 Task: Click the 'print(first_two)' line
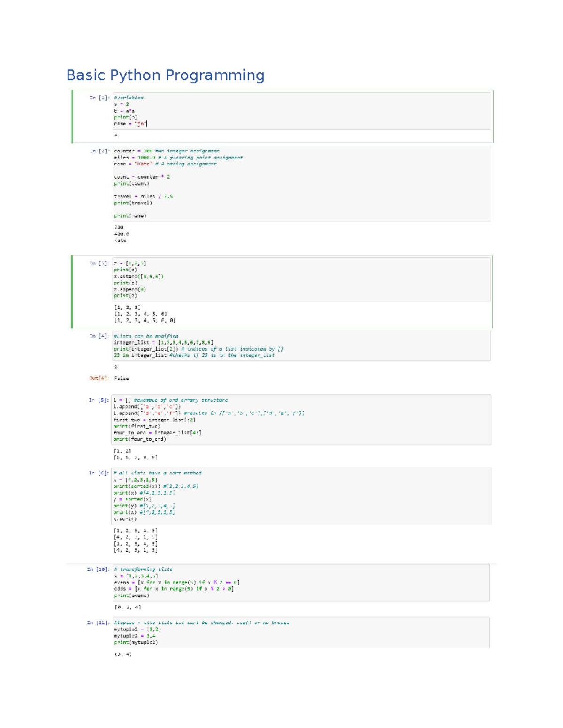137,426
